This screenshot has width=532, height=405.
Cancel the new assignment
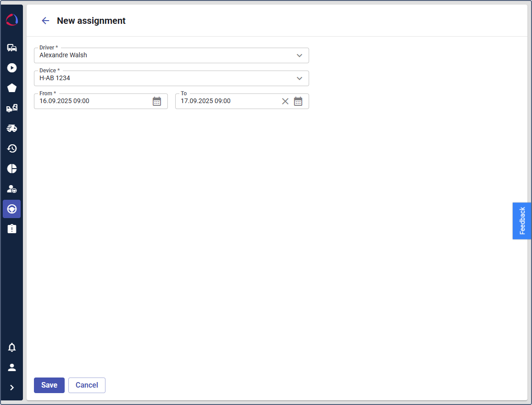(x=87, y=385)
